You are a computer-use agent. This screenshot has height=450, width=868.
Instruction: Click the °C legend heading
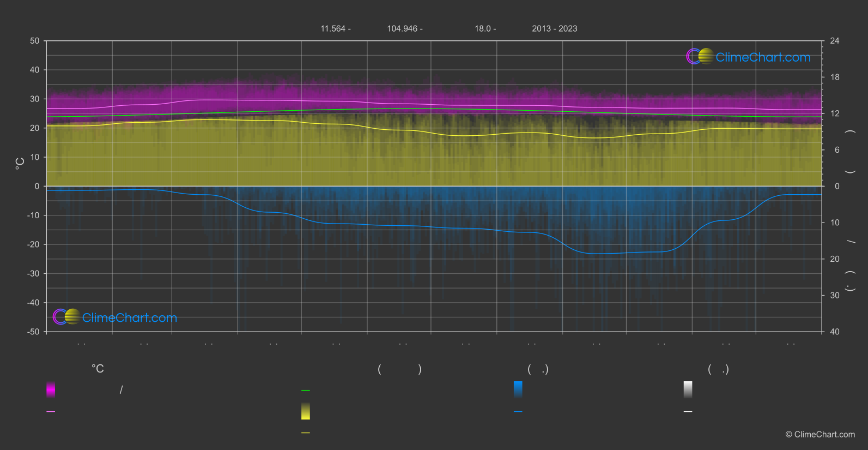98,369
